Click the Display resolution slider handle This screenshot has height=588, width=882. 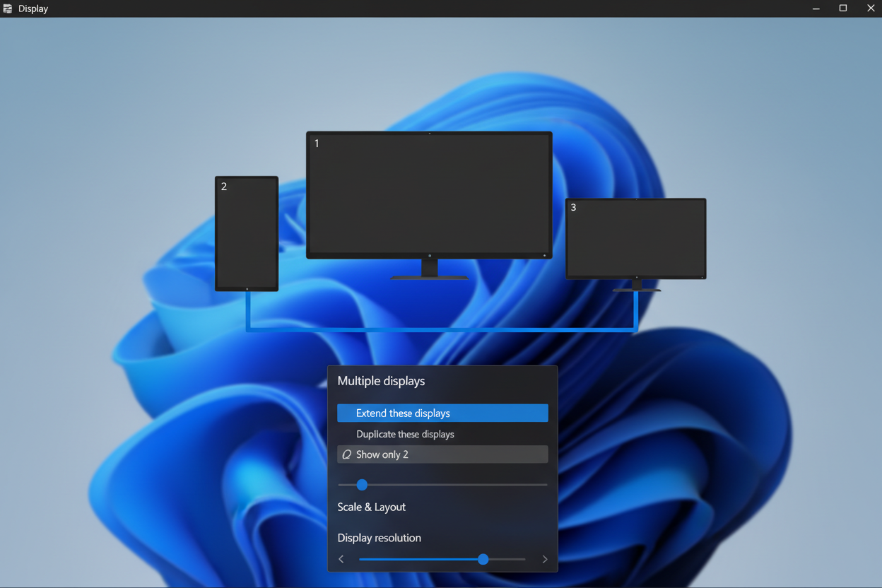pos(483,559)
